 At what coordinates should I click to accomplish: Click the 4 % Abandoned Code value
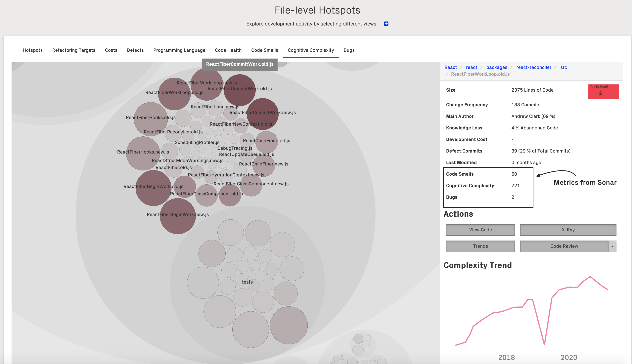pos(534,128)
